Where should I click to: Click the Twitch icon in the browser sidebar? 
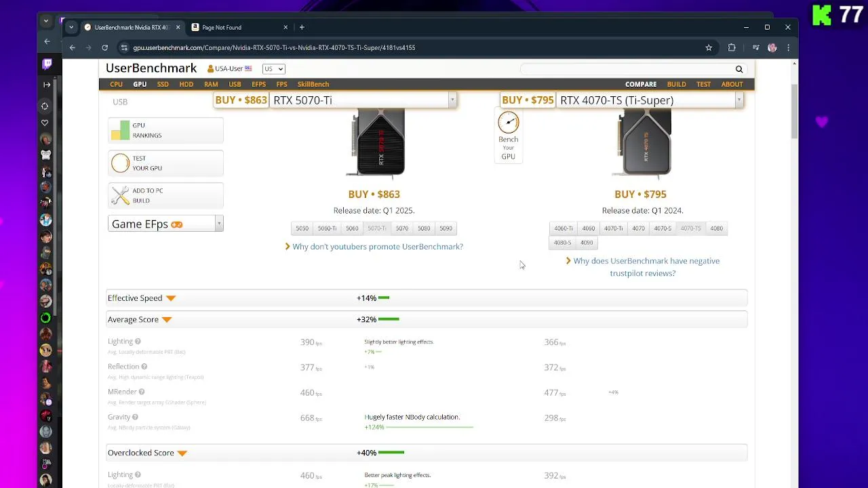click(x=47, y=64)
